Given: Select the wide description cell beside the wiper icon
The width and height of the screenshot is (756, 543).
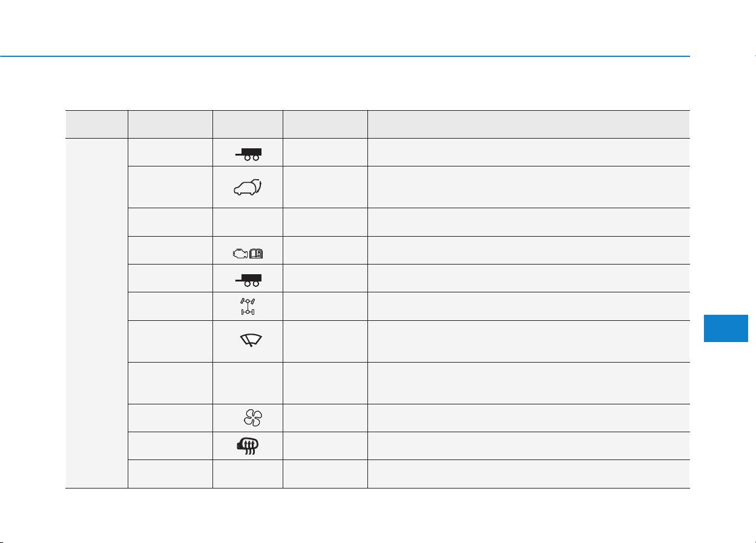Looking at the screenshot, I should [x=528, y=341].
